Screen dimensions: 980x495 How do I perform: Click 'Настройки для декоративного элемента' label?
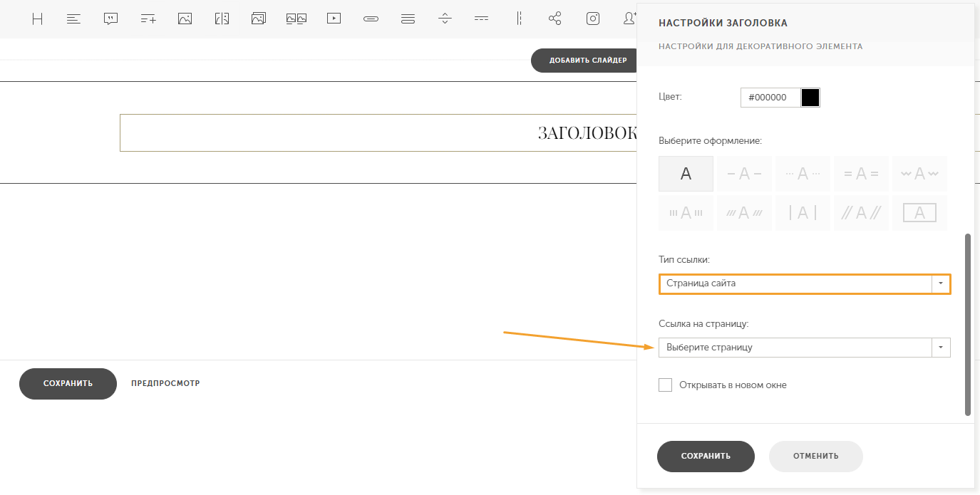(x=760, y=46)
